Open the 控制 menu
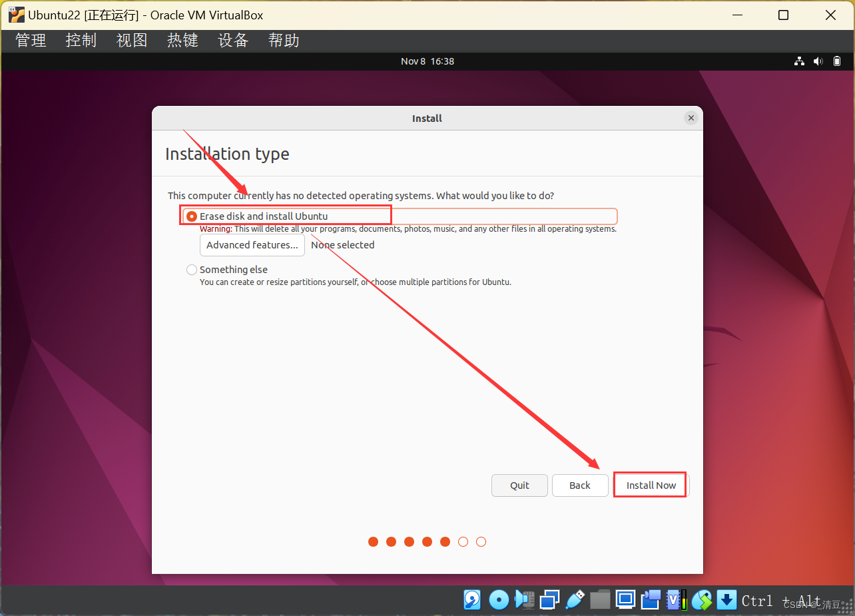This screenshot has height=616, width=855. click(x=81, y=40)
